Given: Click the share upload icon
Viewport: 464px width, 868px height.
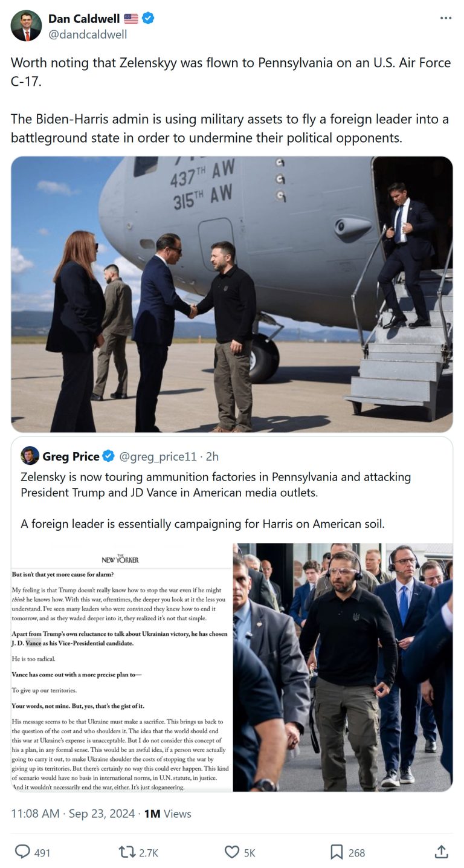Looking at the screenshot, I should [x=442, y=852].
